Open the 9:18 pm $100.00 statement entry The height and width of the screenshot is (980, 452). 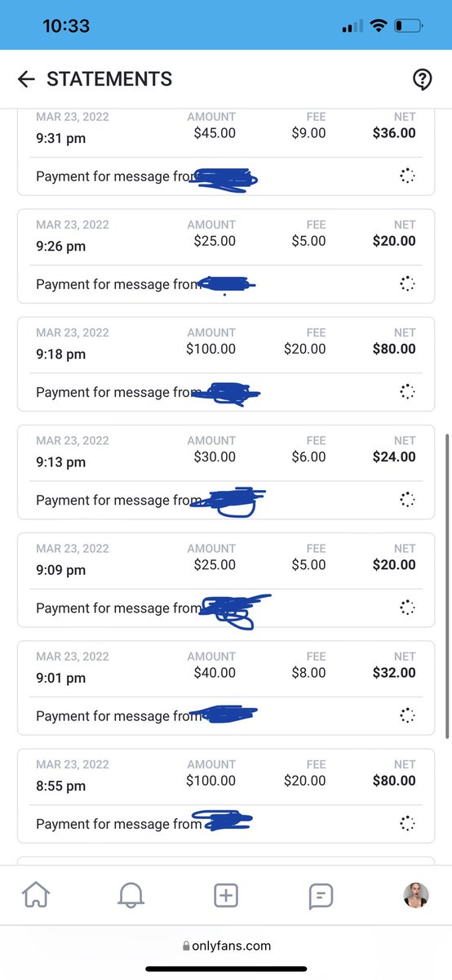click(226, 364)
